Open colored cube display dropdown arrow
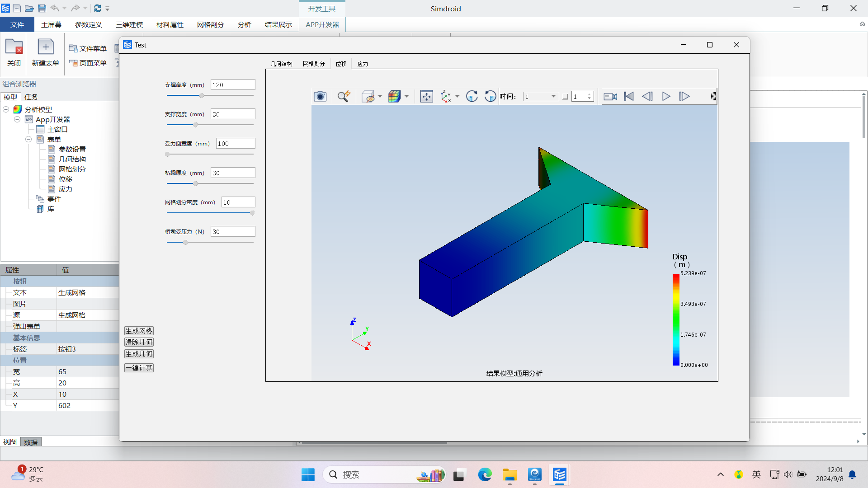Viewport: 868px width, 488px height. pyautogui.click(x=406, y=96)
